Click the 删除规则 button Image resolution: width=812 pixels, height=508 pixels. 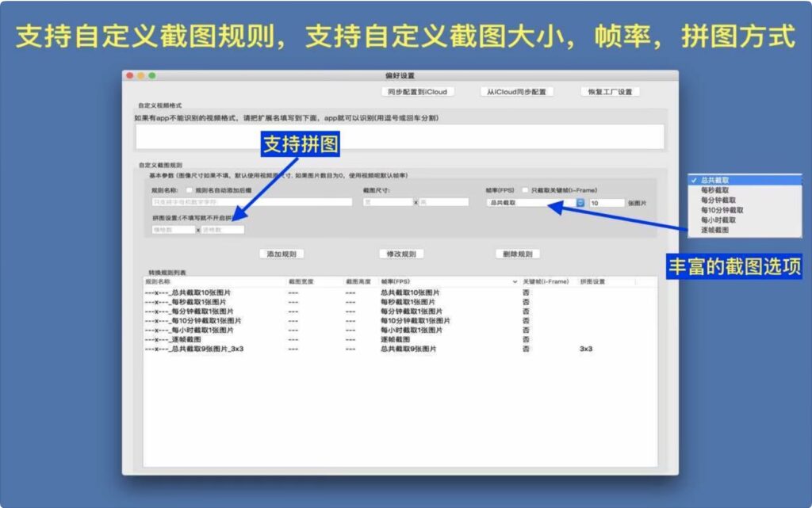point(516,254)
